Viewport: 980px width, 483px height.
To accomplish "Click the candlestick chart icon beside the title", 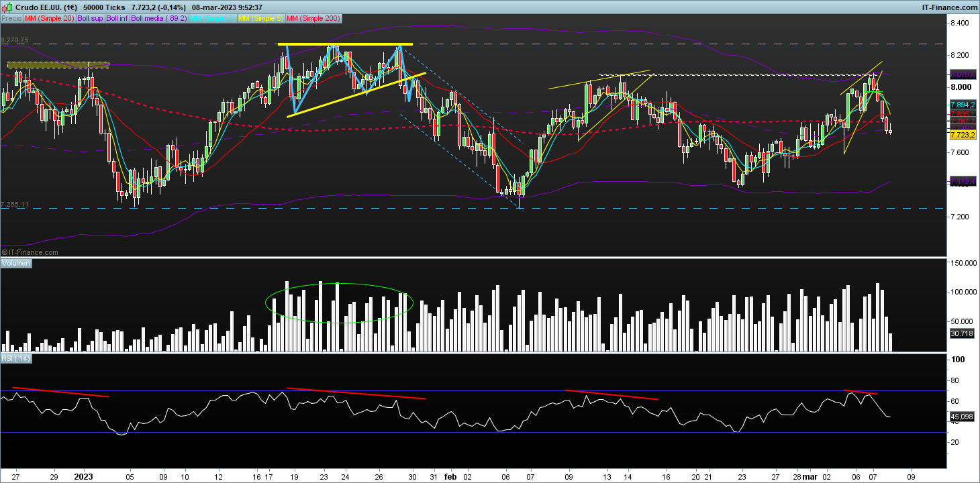I will [7, 7].
